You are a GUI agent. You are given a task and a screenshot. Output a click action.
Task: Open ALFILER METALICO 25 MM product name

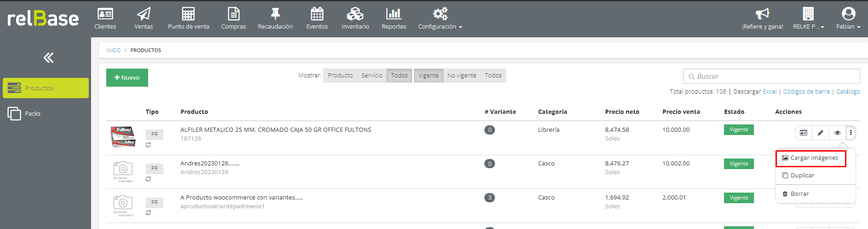point(276,130)
